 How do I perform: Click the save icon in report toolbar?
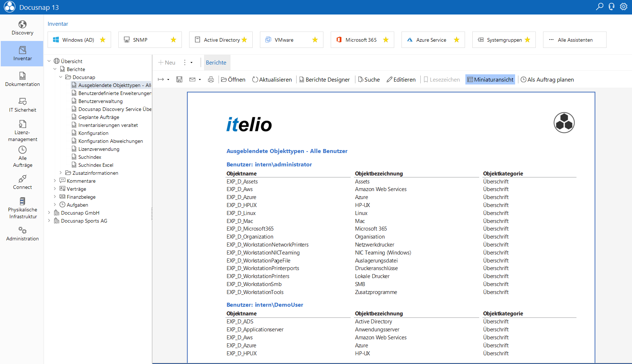coord(179,79)
